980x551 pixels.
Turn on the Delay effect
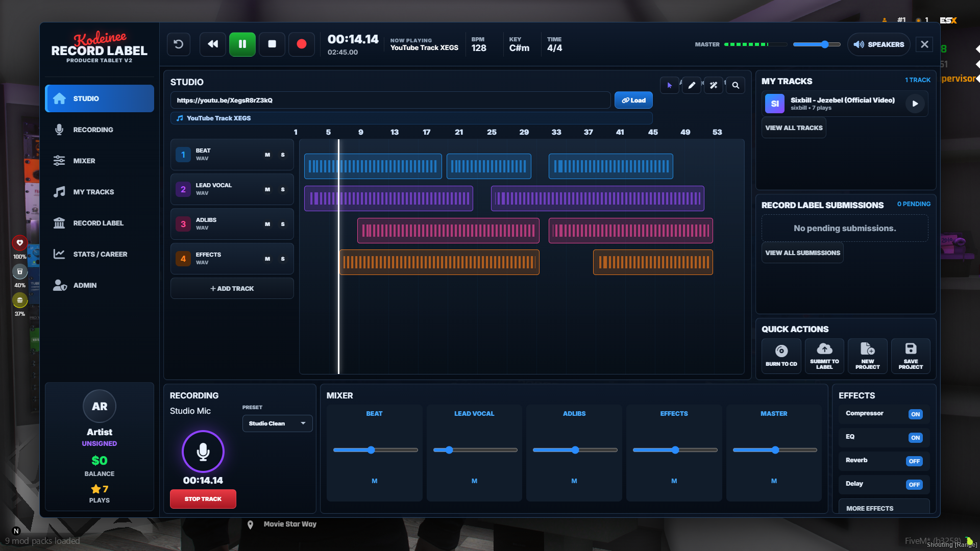(x=914, y=485)
